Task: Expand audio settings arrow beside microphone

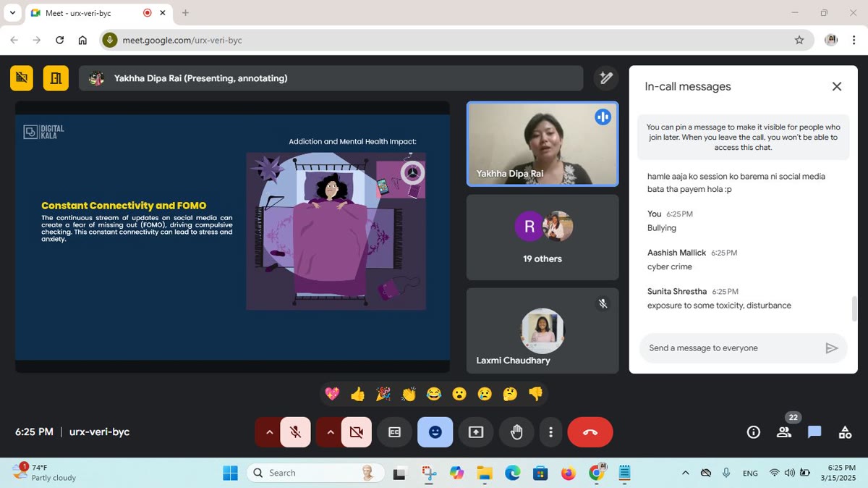Action: click(269, 432)
